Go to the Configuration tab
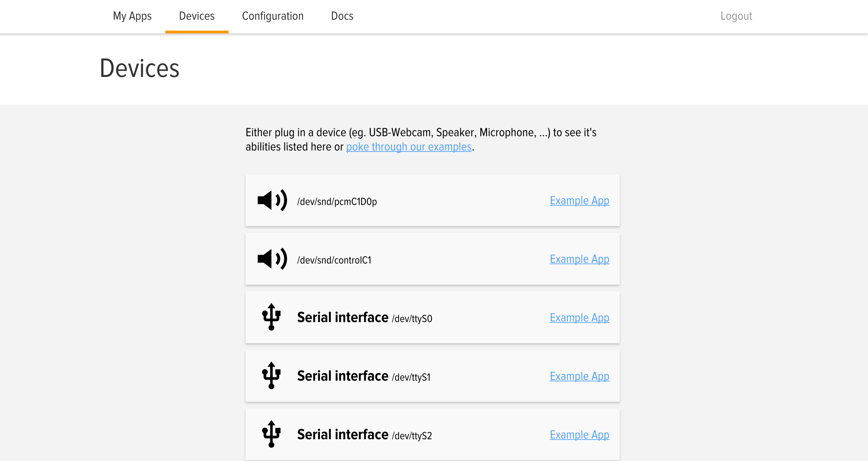 point(272,16)
